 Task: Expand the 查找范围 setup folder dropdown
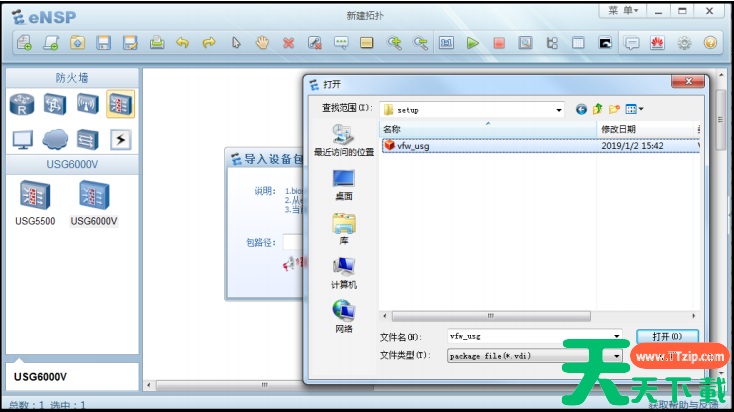[x=560, y=108]
